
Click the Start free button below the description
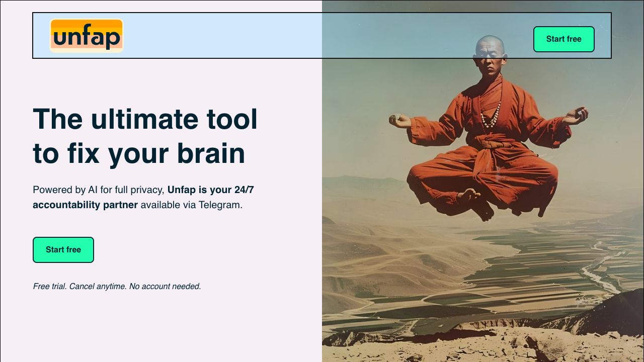point(63,250)
